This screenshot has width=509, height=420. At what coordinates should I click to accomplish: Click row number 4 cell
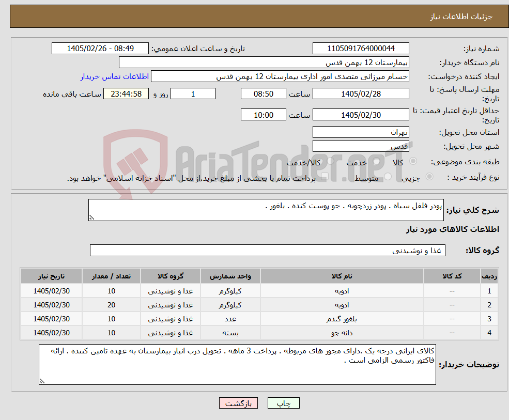489,333
